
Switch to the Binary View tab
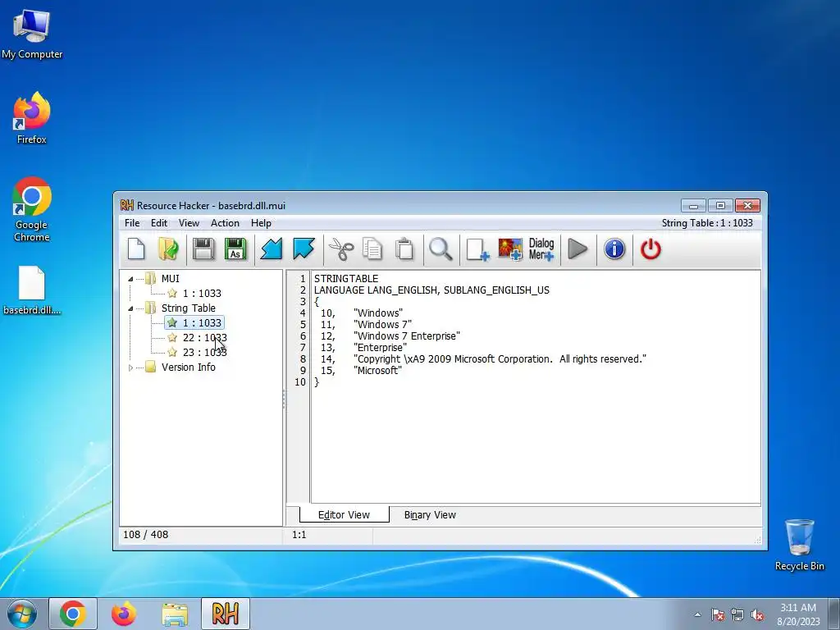430,515
